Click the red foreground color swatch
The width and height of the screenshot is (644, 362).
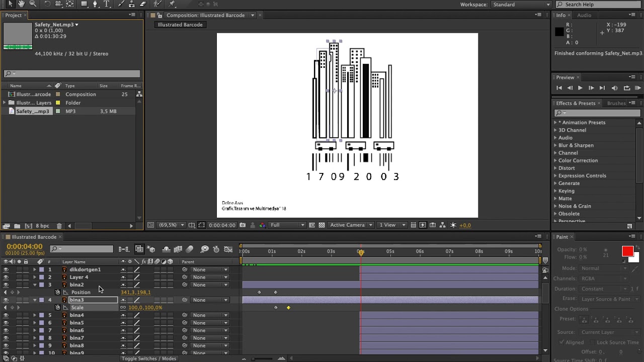pyautogui.click(x=627, y=251)
